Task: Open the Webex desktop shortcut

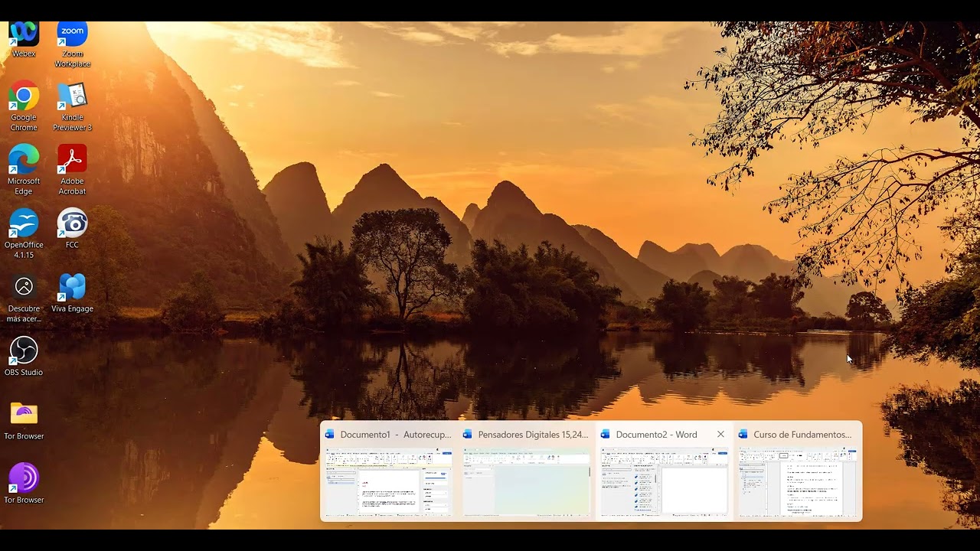Action: click(x=24, y=37)
